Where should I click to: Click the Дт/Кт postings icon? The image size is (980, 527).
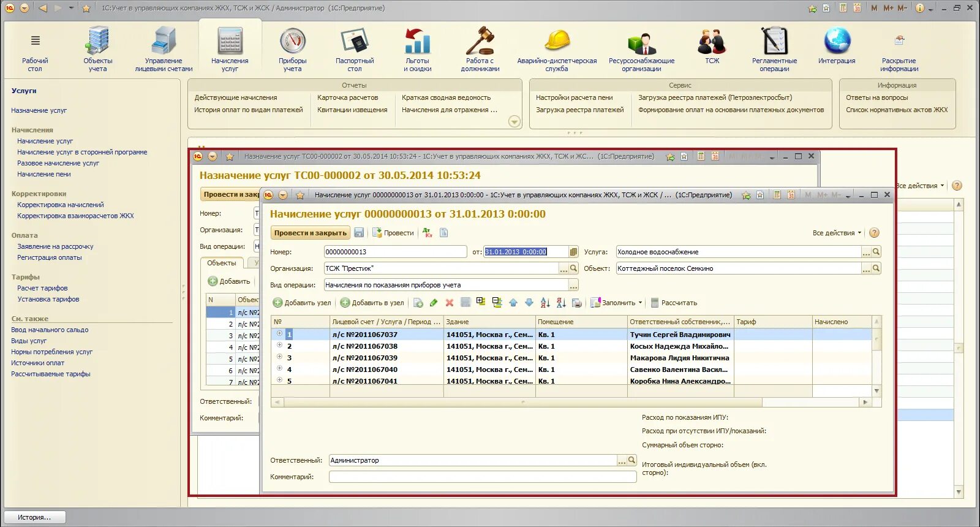pyautogui.click(x=428, y=233)
